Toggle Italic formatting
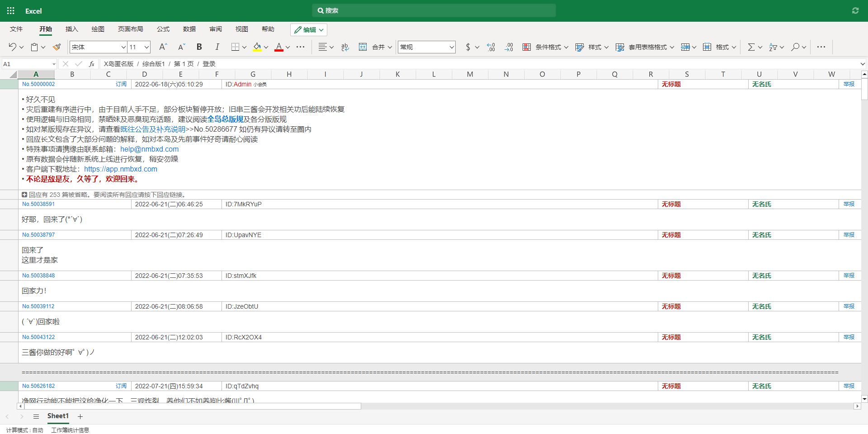Screen dimensions: 868x434 click(x=217, y=47)
